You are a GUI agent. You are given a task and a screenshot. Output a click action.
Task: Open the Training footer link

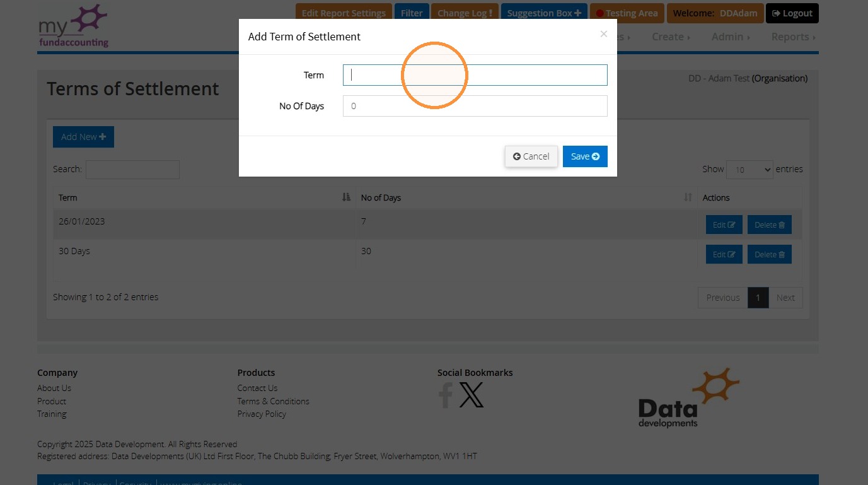tap(52, 414)
